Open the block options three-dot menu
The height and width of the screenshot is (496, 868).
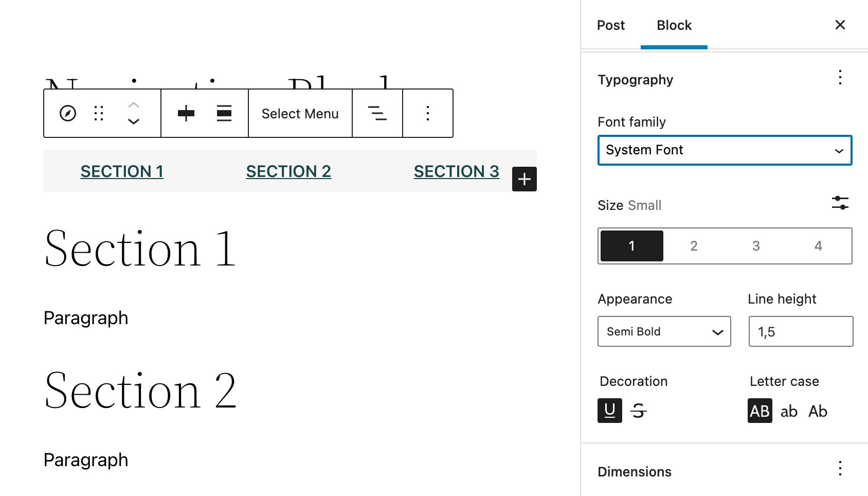click(427, 113)
